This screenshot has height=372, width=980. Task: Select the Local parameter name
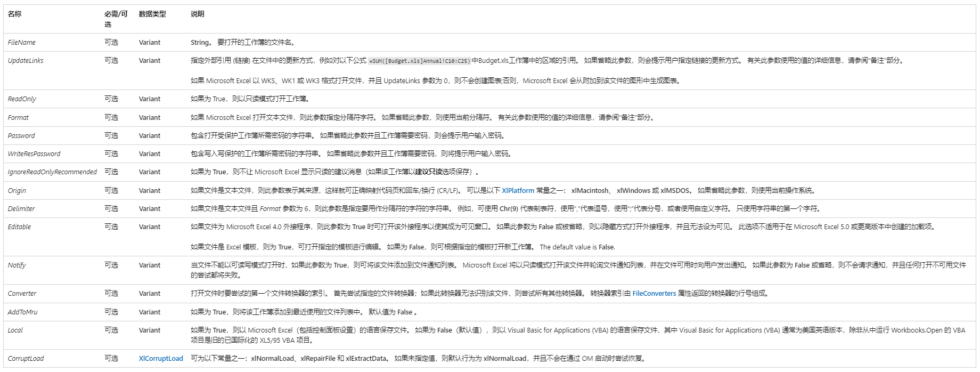(15, 330)
